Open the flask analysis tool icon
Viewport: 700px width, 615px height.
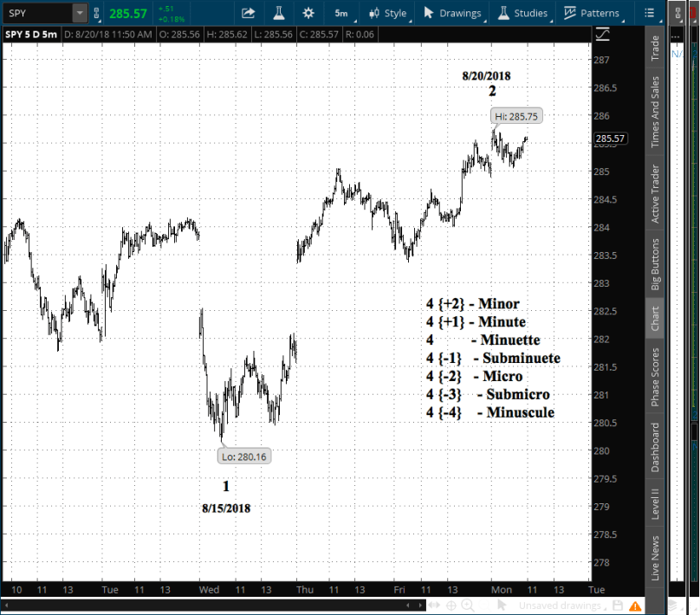pos(278,13)
